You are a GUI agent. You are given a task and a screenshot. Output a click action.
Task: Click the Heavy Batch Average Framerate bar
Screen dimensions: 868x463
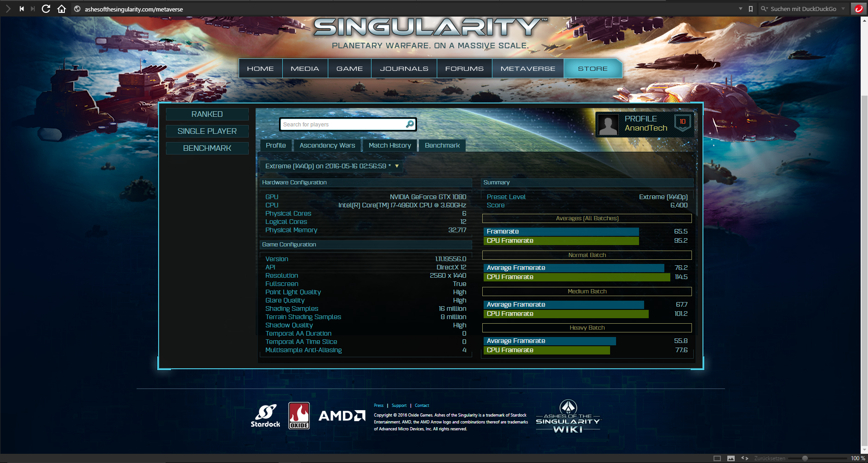(550, 341)
